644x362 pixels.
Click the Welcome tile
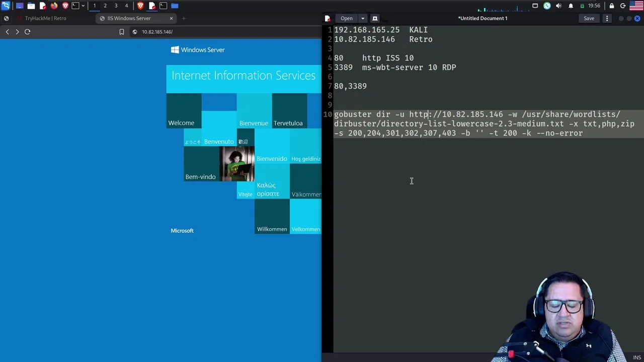pos(184,111)
